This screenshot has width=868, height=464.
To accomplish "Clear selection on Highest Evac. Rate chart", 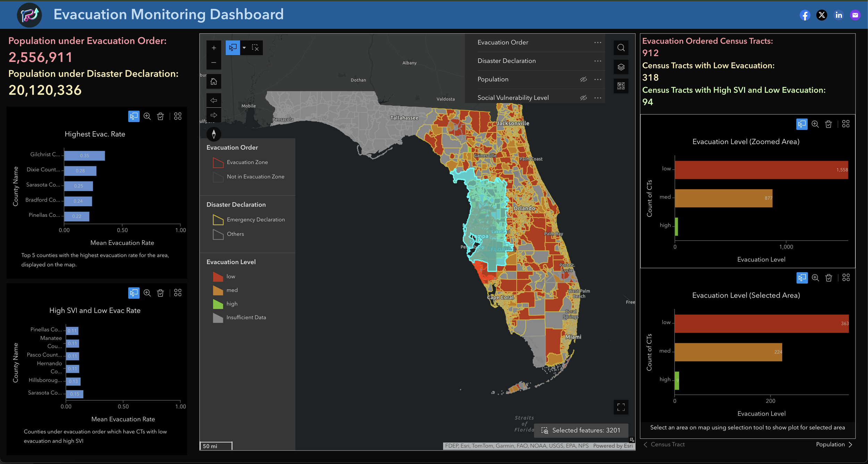I will click(x=160, y=116).
